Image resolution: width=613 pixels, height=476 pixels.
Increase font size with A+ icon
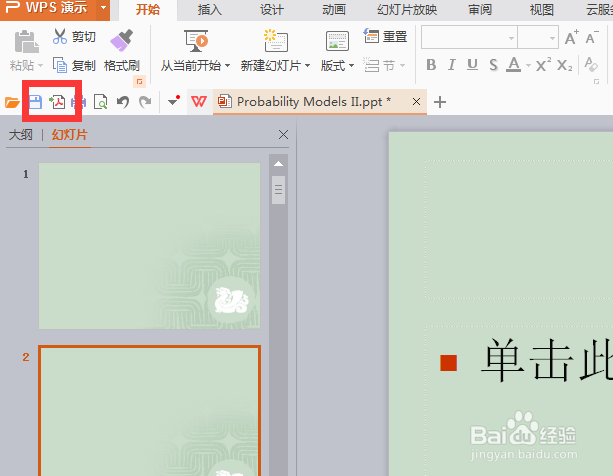point(572,37)
